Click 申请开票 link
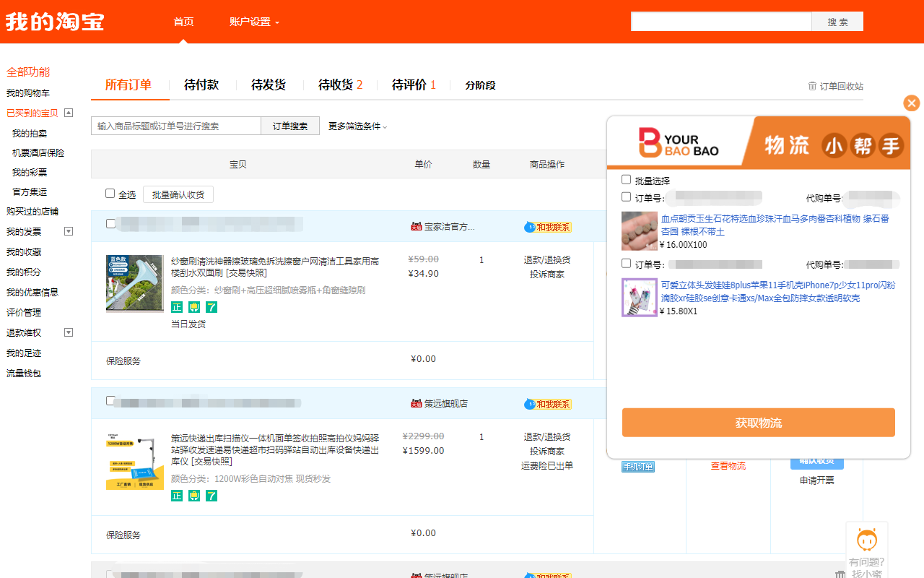This screenshot has width=924, height=578. click(817, 480)
